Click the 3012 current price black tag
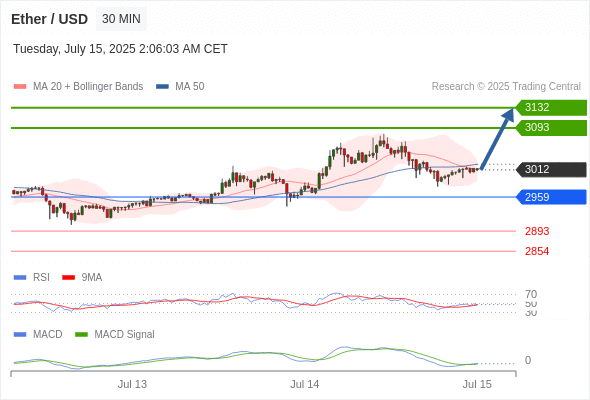Screen dimensions: 590x400 point(551,169)
